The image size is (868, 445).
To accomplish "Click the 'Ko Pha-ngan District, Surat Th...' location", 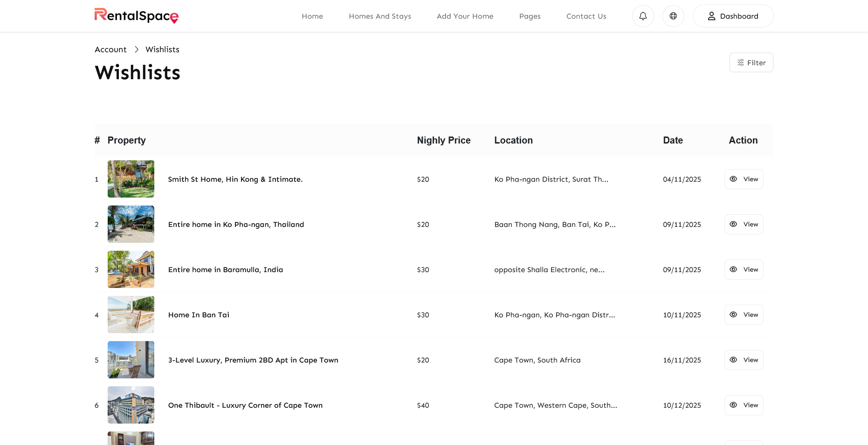I will [x=551, y=179].
